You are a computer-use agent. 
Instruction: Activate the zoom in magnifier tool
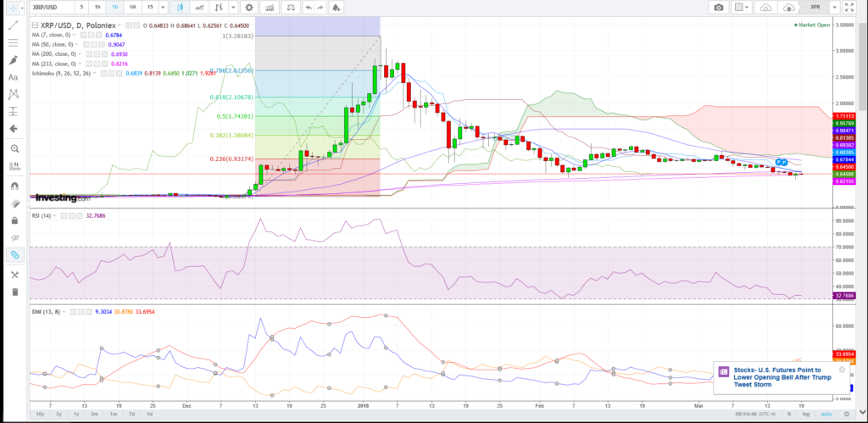[x=14, y=148]
